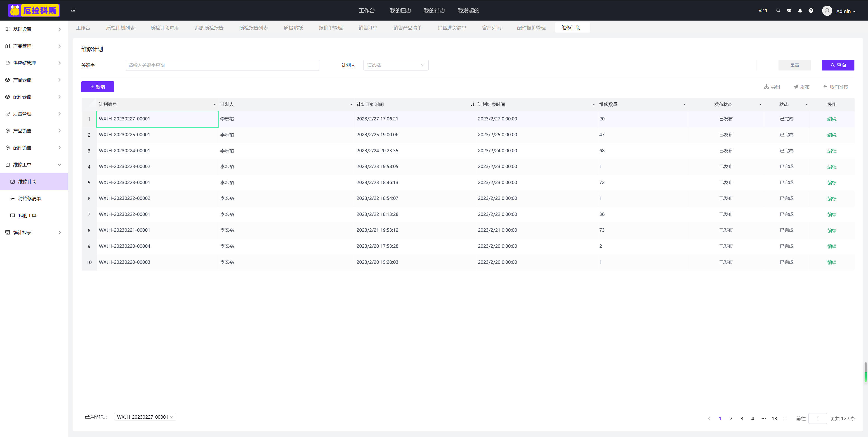
Task: Click the purple 查询 button
Action: coord(838,65)
